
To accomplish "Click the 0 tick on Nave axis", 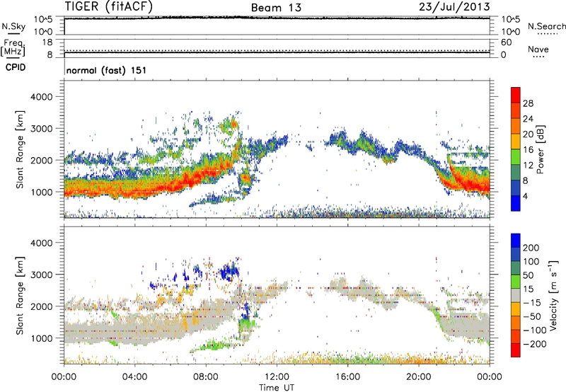I will (503, 55).
